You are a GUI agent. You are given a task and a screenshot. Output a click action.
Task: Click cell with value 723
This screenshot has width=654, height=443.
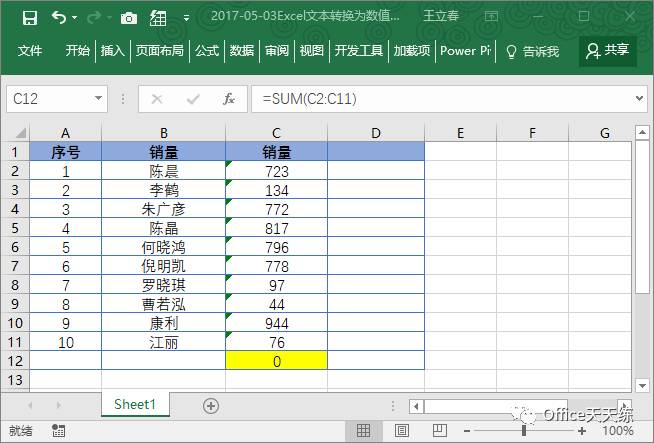coord(277,171)
